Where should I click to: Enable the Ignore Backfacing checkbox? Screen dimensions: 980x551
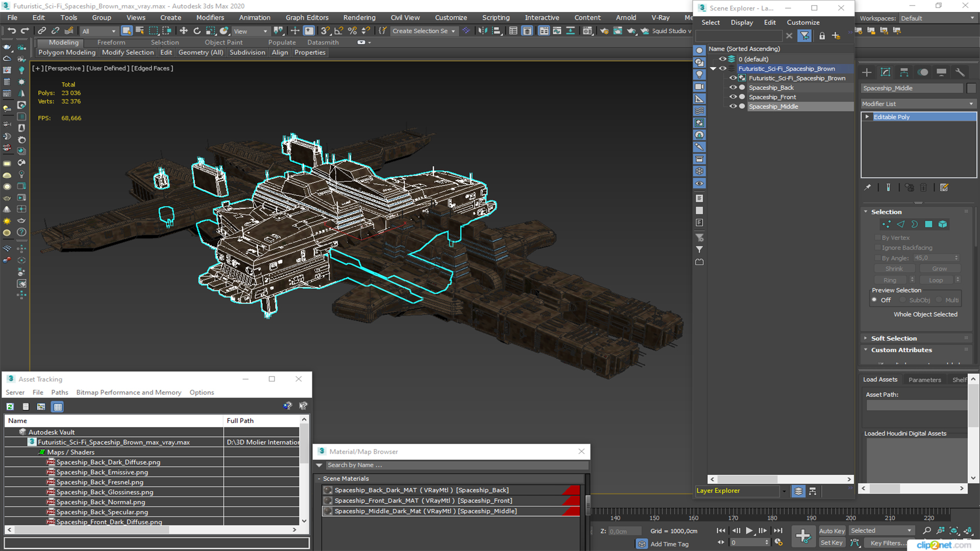(878, 248)
